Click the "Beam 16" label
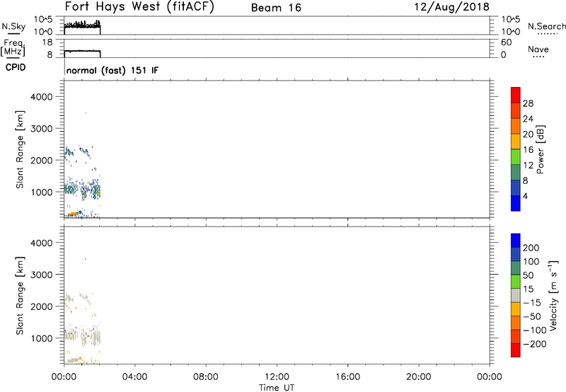Image resolution: width=566 pixels, height=392 pixels. pyautogui.click(x=276, y=8)
